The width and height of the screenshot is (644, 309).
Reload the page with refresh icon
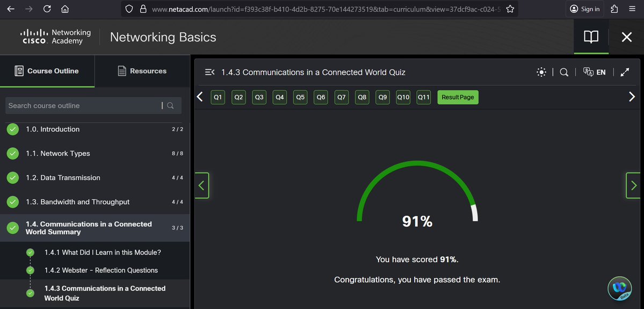47,9
